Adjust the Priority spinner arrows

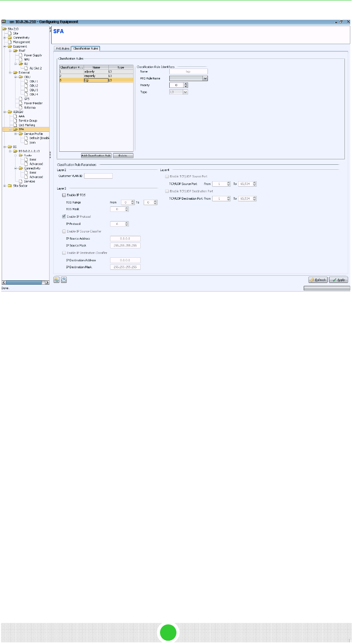tap(186, 85)
